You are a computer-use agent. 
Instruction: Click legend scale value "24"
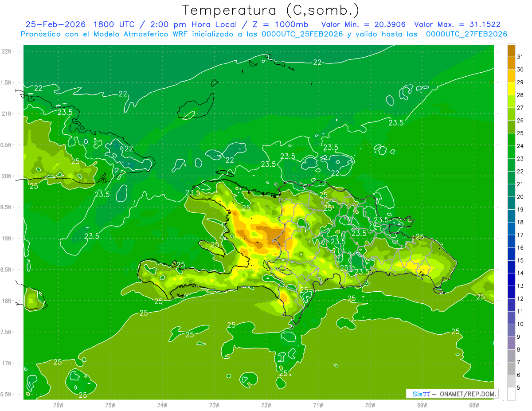[x=520, y=146]
